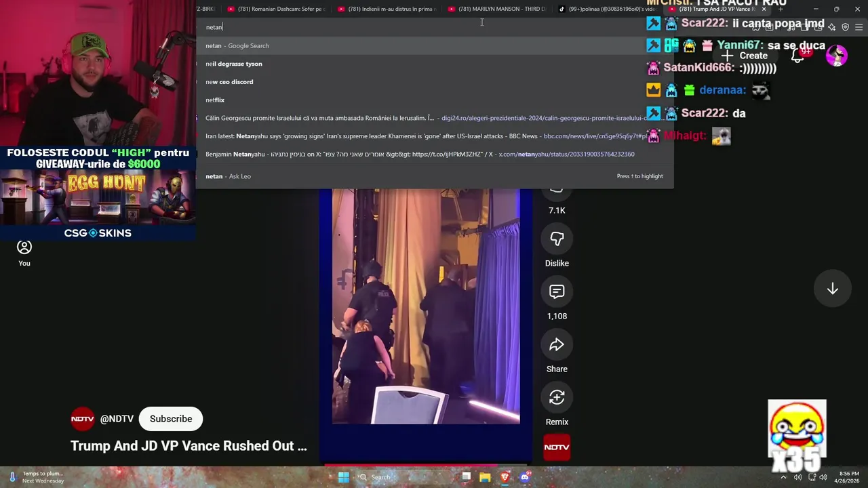Open the weather widget 'Temps to plum...'
The height and width of the screenshot is (488, 868).
pyautogui.click(x=37, y=477)
